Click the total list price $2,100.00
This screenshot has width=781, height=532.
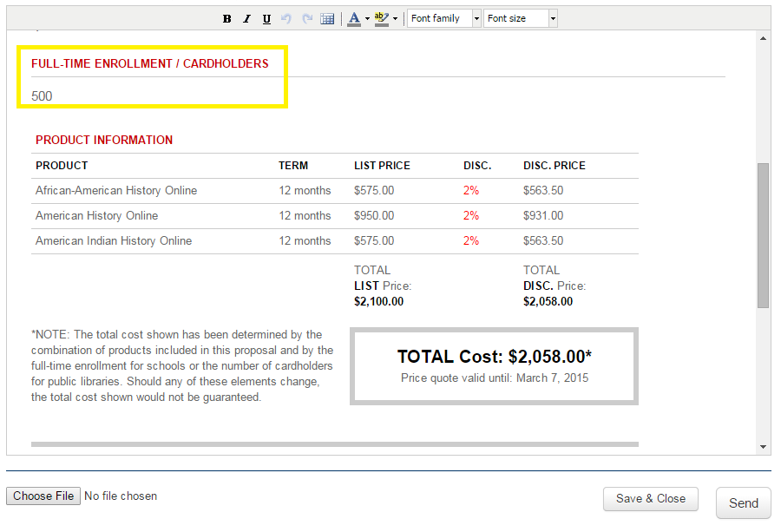click(378, 301)
